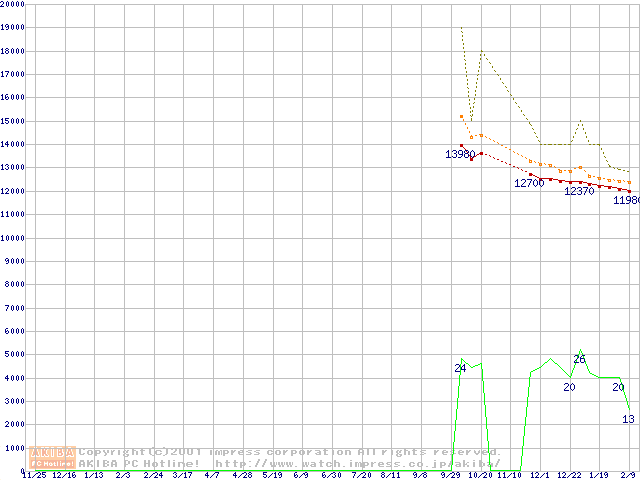640x480 pixels.
Task: Select the 6/9 date on x-axis
Action: tap(301, 475)
